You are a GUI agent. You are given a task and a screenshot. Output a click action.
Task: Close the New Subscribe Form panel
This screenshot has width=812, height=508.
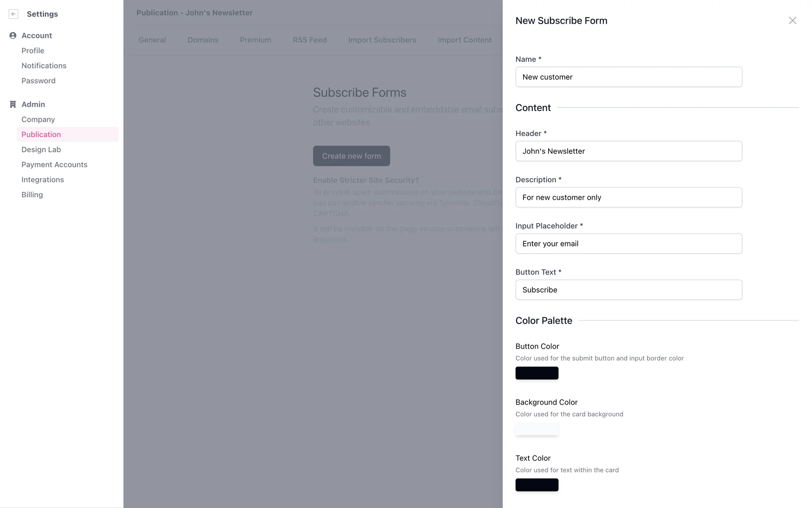[792, 21]
